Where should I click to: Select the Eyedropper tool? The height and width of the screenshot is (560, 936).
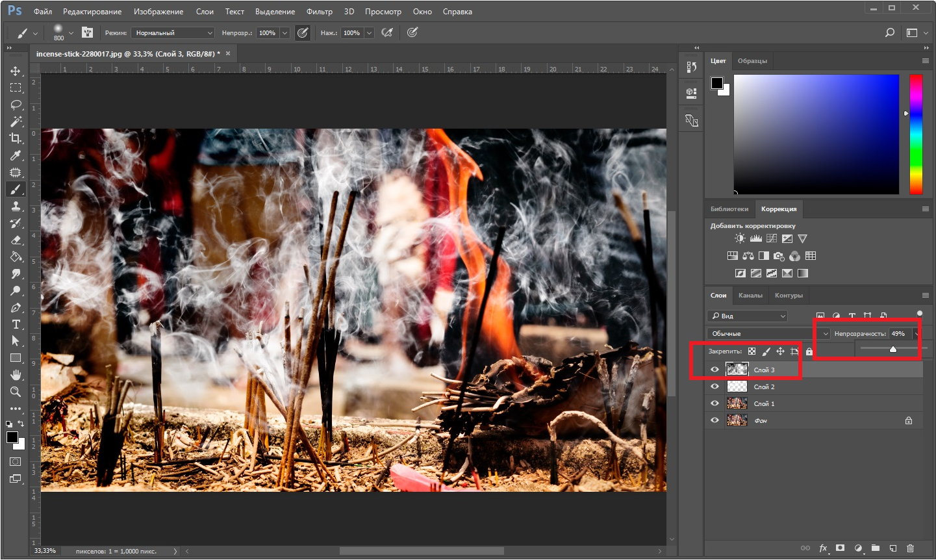pyautogui.click(x=16, y=155)
